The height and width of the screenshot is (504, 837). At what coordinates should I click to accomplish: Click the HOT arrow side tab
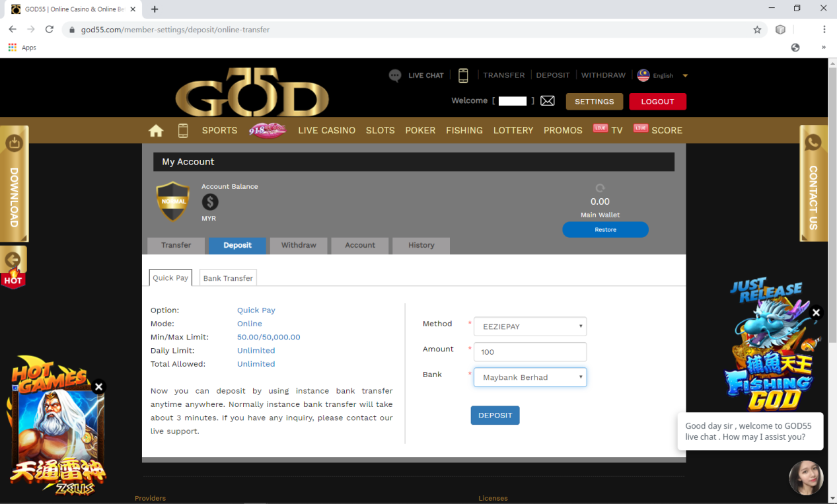pyautogui.click(x=13, y=268)
